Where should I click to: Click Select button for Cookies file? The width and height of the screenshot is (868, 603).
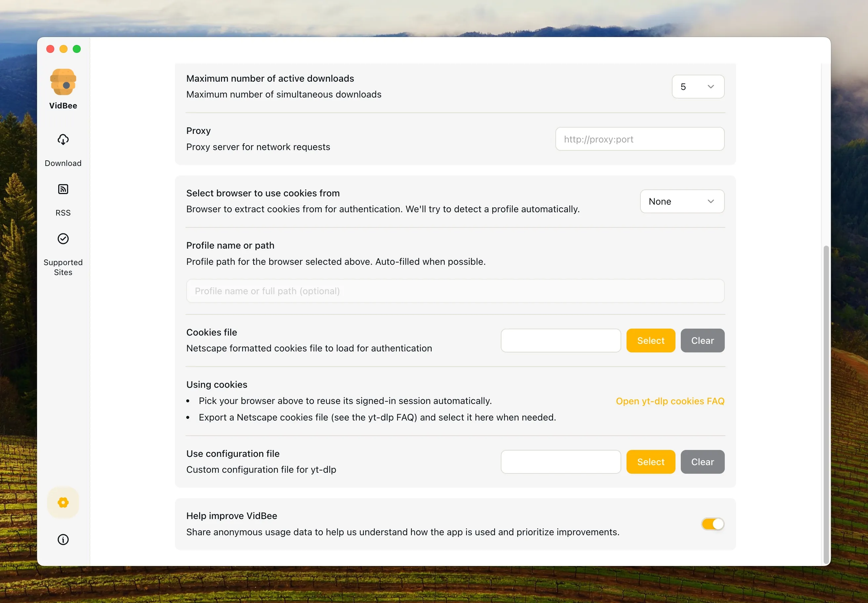point(651,341)
